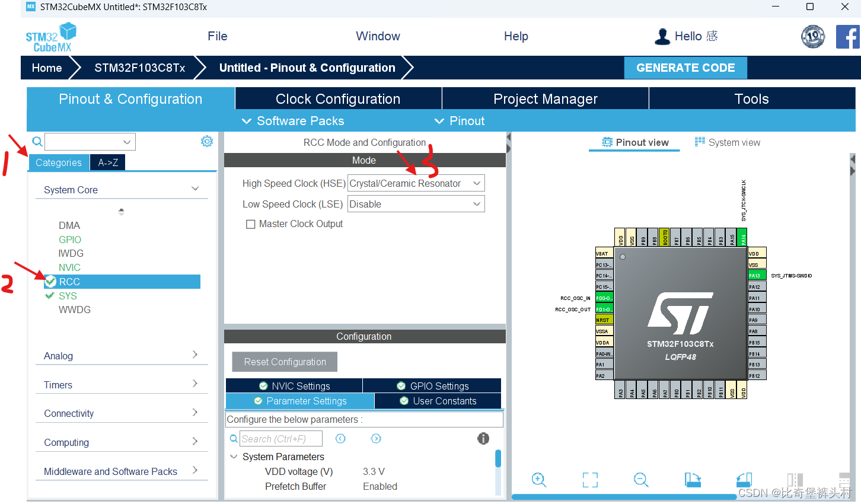Select GPIO in System Core list
861x504 pixels.
click(70, 240)
